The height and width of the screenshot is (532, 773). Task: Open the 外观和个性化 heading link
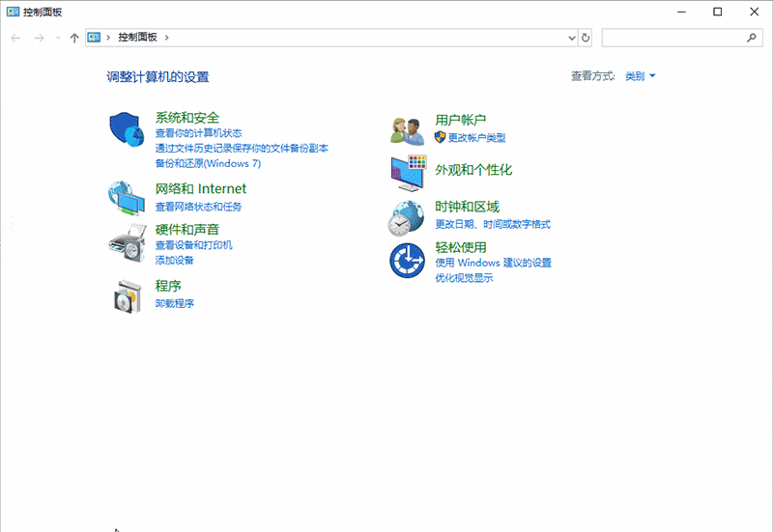[x=473, y=171]
